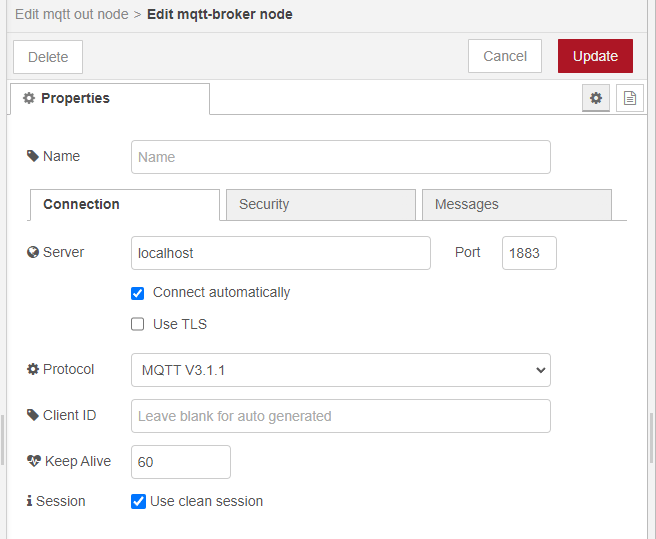This screenshot has height=539, width=656.
Task: Switch to the Messages tab
Action: coord(516,204)
